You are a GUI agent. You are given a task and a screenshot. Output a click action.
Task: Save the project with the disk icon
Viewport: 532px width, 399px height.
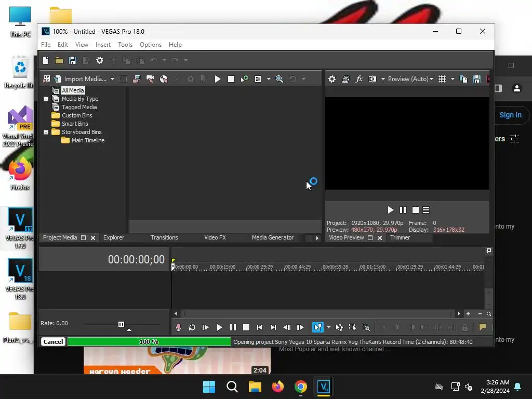[x=72, y=60]
